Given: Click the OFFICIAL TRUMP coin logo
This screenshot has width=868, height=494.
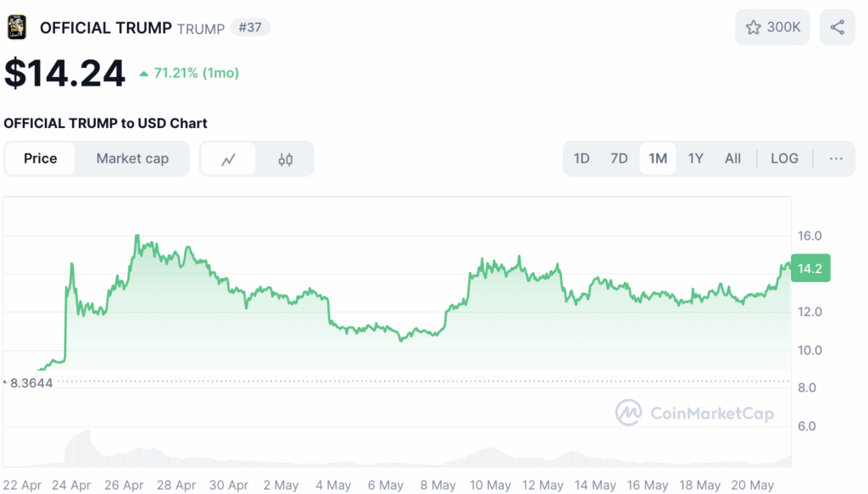Looking at the screenshot, I should 17,27.
